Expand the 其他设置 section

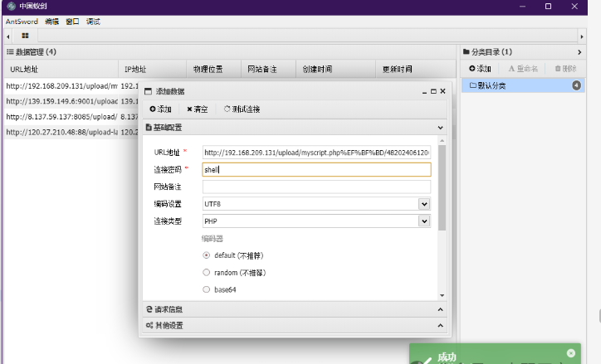pos(441,325)
